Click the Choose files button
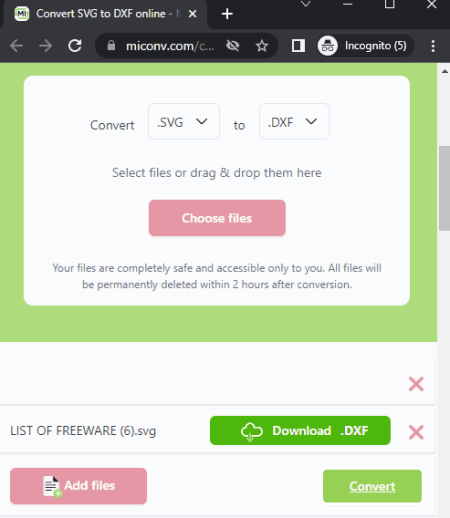450x518 pixels. tap(217, 218)
